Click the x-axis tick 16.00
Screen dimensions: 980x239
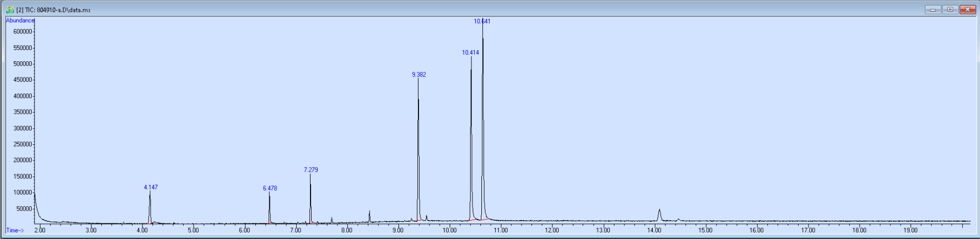click(756, 230)
